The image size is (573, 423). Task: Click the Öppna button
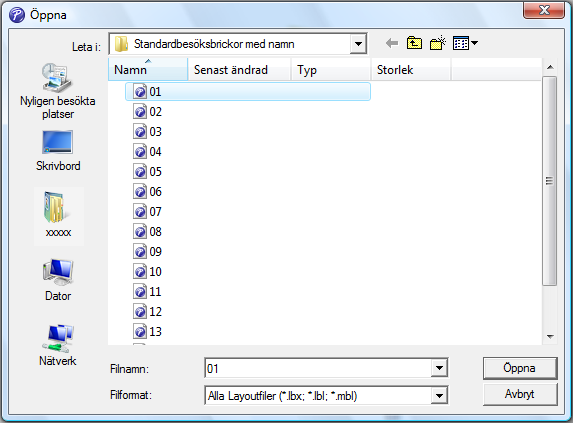pyautogui.click(x=520, y=368)
